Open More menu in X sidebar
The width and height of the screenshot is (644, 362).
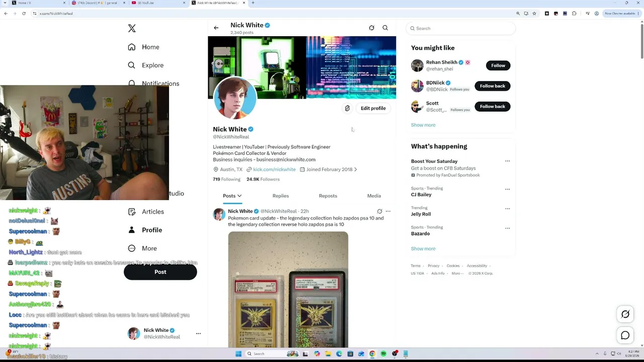(x=142, y=248)
